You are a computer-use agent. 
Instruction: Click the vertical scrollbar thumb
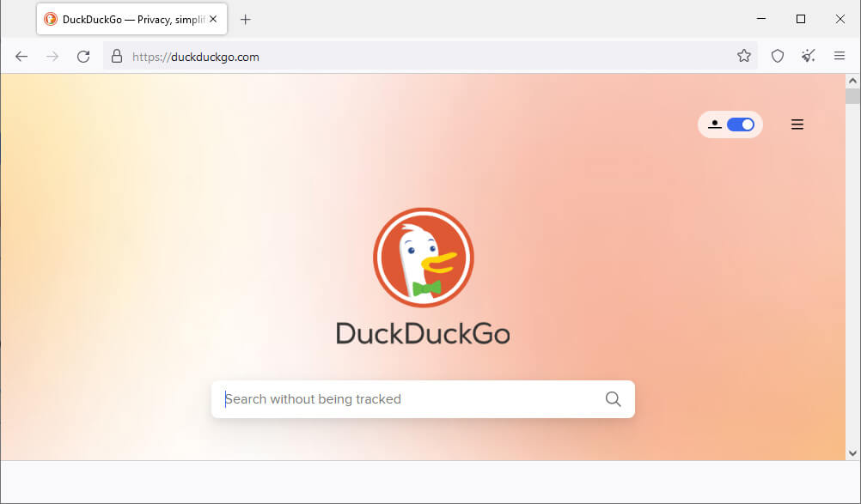pos(852,96)
